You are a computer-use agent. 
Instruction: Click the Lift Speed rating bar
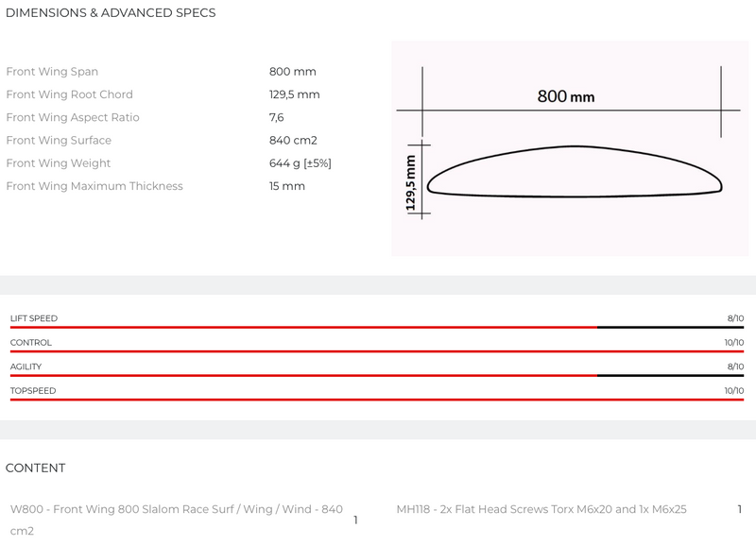(377, 327)
